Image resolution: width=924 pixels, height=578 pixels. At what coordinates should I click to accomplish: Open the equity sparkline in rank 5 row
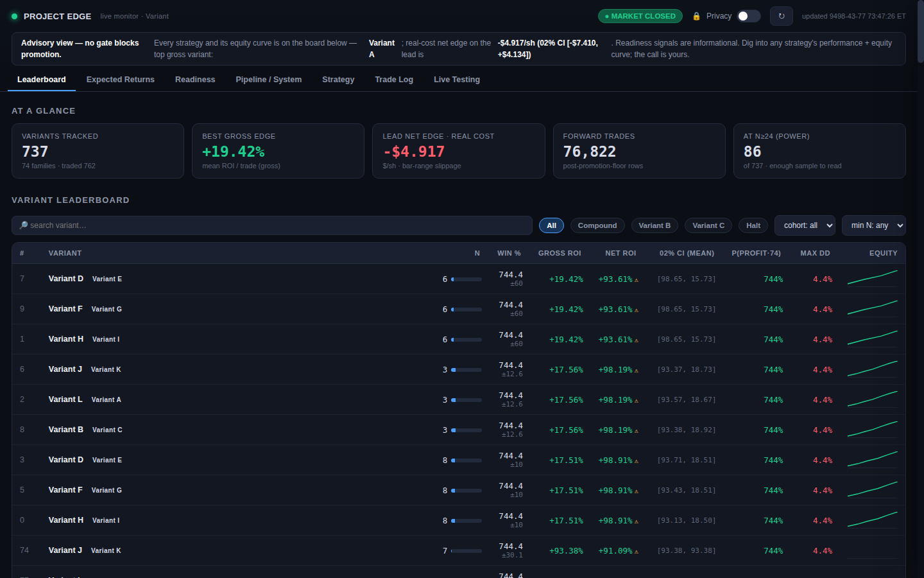click(873, 490)
